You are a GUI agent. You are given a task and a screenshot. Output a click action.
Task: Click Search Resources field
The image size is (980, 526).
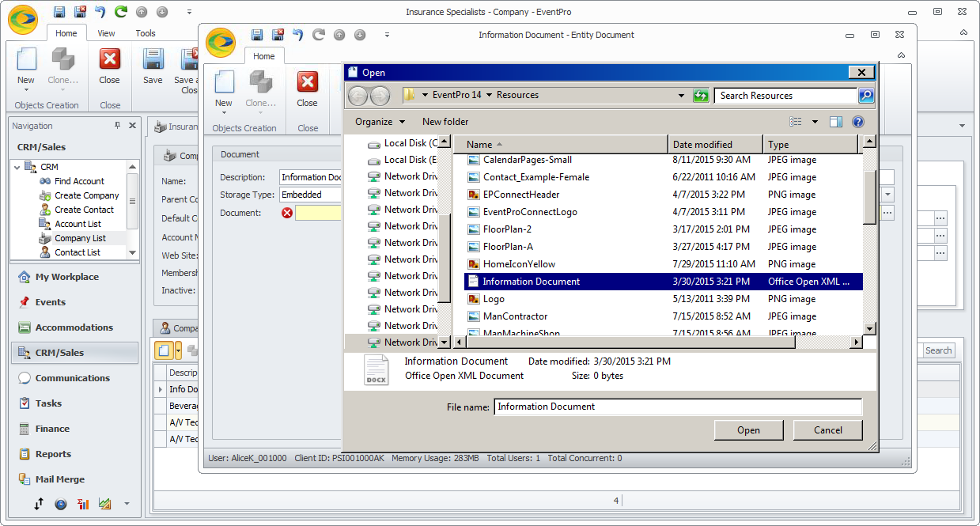pyautogui.click(x=786, y=96)
